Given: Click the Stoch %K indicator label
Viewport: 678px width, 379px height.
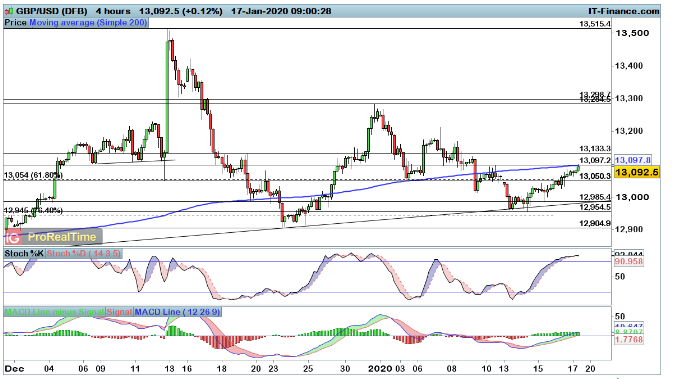Looking at the screenshot, I should point(24,253).
